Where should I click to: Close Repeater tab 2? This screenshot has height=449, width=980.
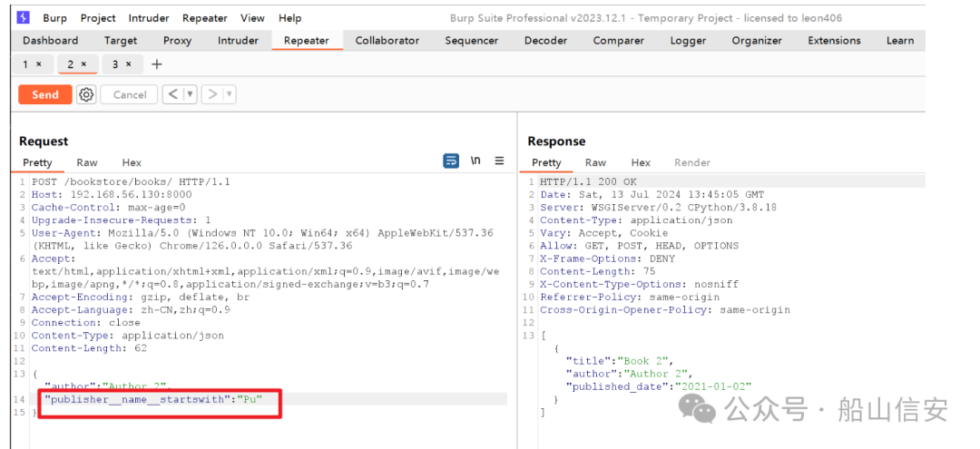click(83, 64)
